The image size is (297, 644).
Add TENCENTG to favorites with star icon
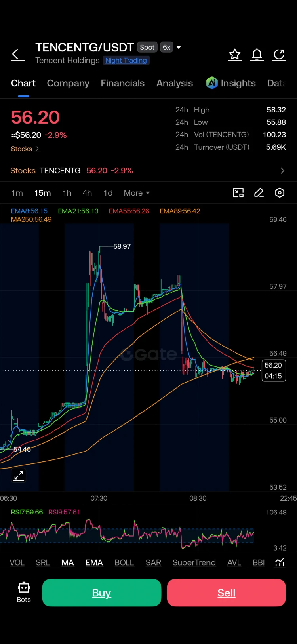[x=235, y=55]
